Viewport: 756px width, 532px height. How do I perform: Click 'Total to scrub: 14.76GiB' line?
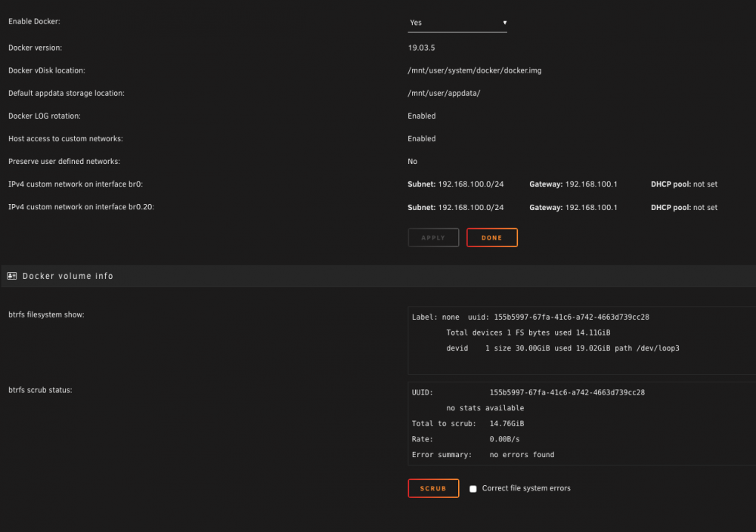pyautogui.click(x=468, y=424)
